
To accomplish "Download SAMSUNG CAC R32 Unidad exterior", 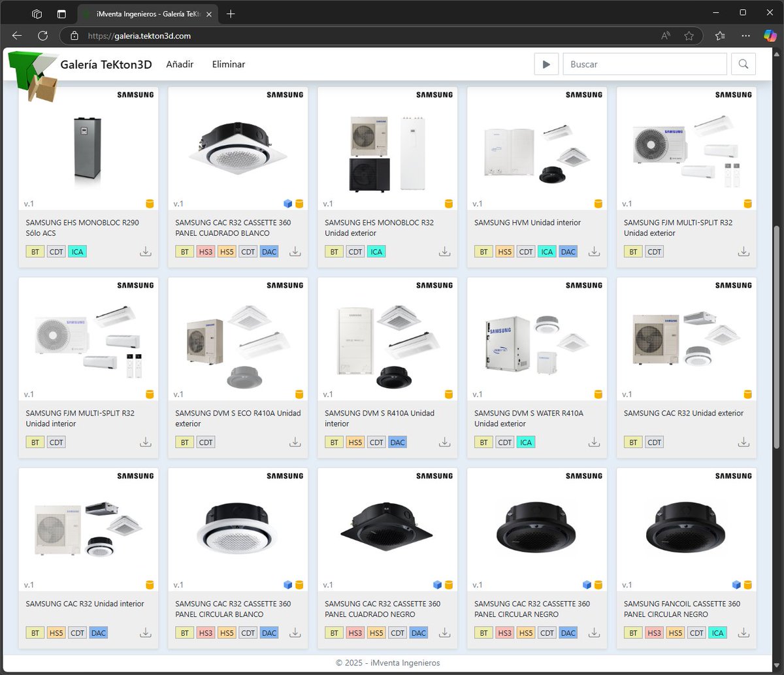I will click(743, 442).
